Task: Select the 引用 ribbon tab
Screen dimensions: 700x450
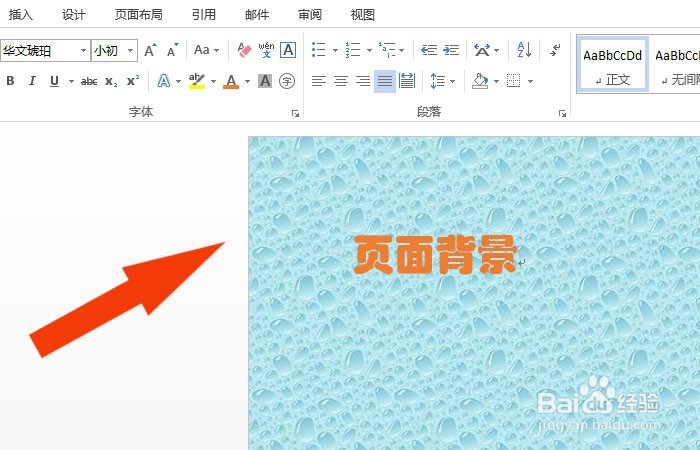Action: (204, 15)
